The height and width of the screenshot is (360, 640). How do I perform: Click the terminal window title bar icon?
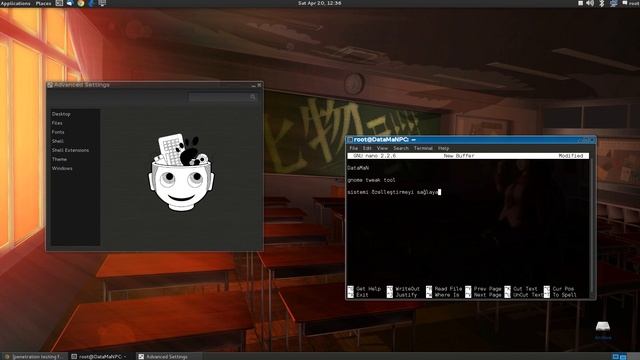click(350, 140)
